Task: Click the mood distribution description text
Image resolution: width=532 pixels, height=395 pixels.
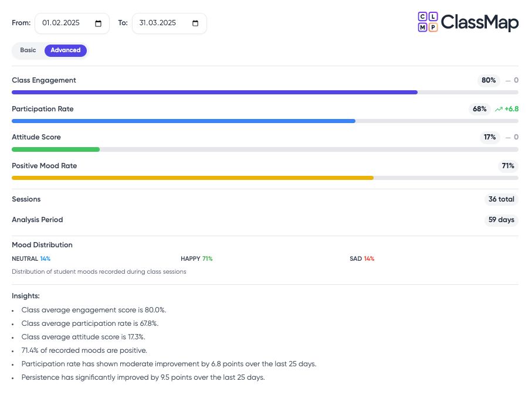Action: coord(99,271)
